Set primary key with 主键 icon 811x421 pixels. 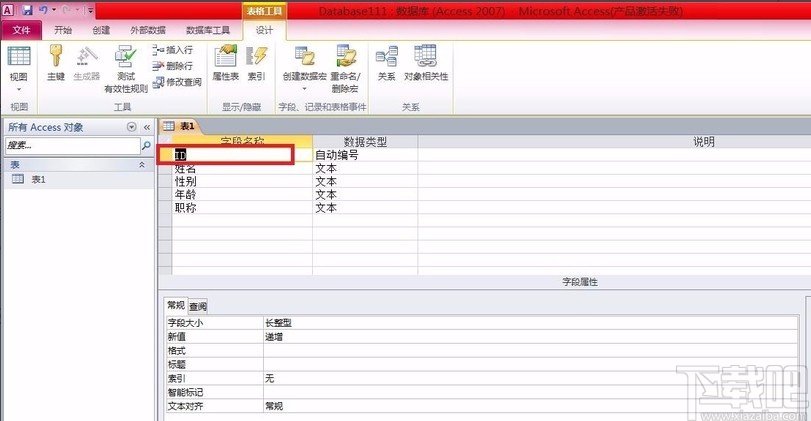tap(56, 63)
